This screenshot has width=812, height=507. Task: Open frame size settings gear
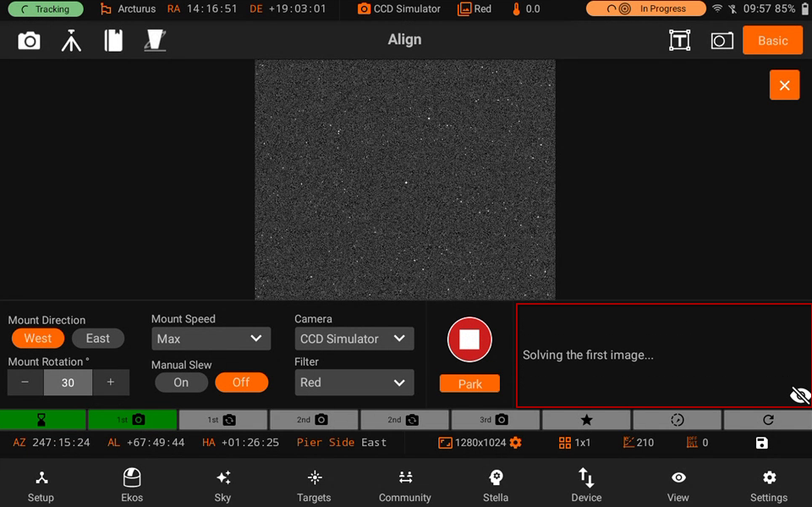click(x=516, y=443)
